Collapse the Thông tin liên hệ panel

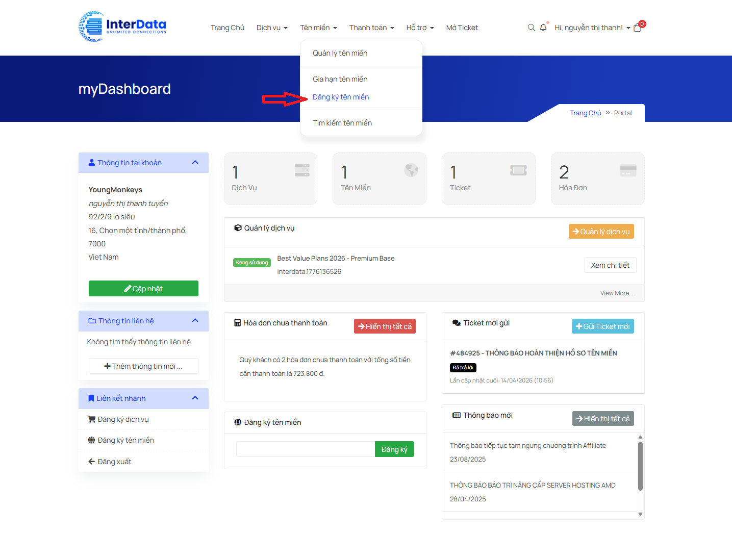tap(195, 321)
